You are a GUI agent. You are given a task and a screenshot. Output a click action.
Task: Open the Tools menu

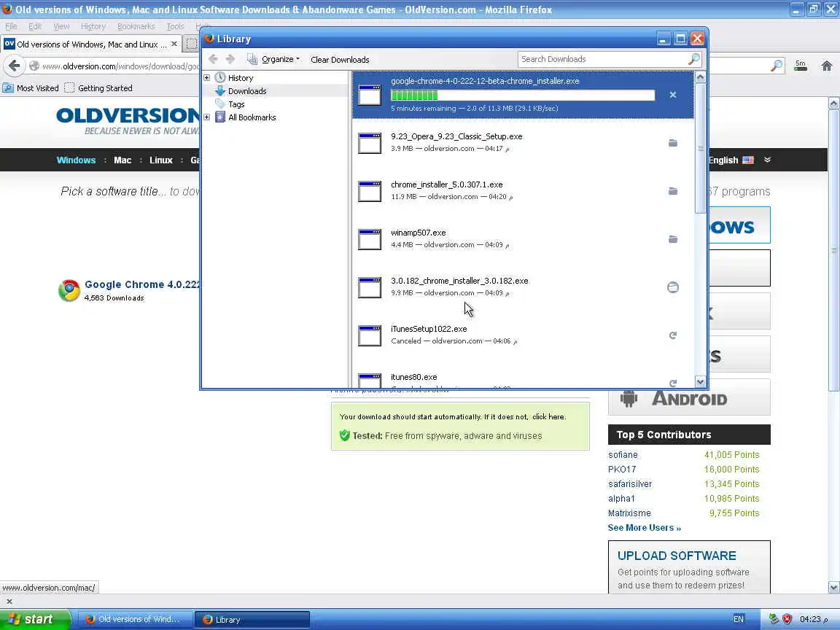pyautogui.click(x=175, y=26)
